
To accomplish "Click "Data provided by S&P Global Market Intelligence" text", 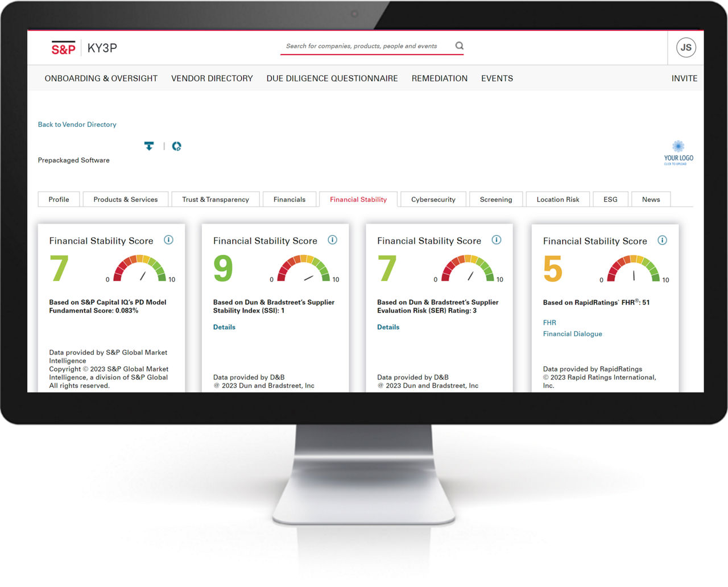I will click(108, 357).
